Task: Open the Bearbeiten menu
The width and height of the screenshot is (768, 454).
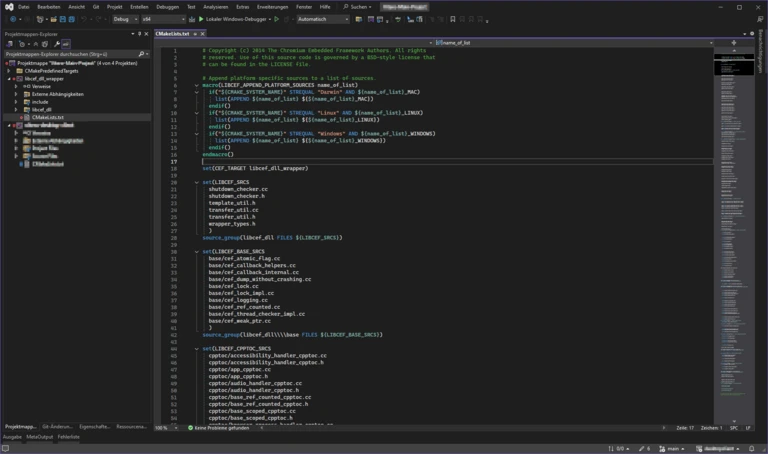Action: coord(48,7)
